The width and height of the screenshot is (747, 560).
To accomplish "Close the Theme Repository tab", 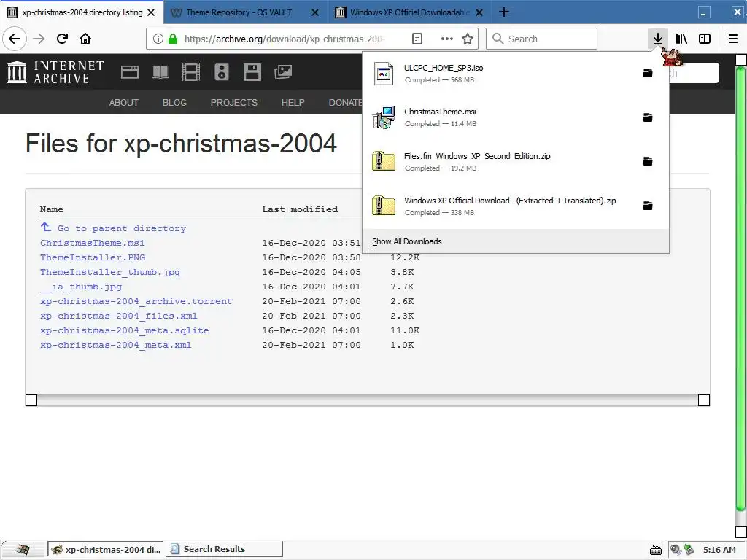I will 315,12.
